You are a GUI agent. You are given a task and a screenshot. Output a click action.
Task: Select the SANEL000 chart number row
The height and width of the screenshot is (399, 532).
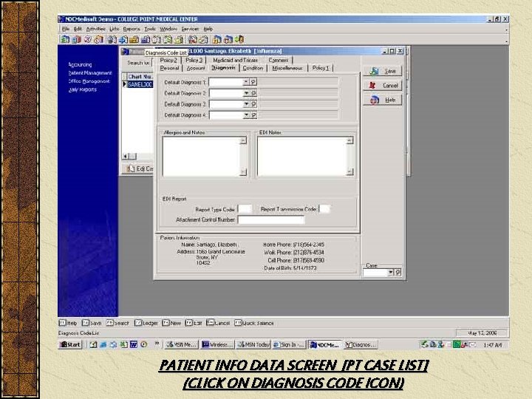pos(140,84)
